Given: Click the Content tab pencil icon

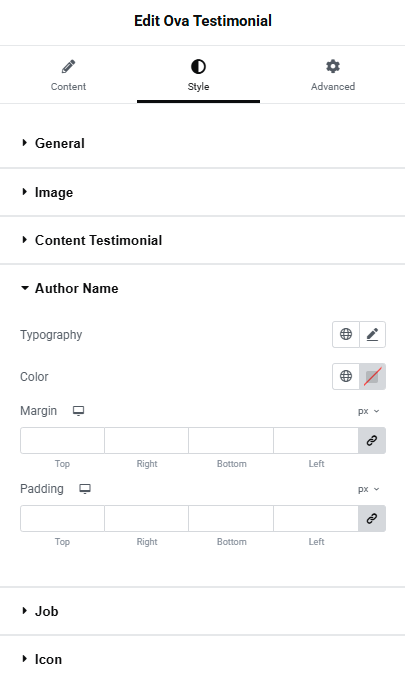Looking at the screenshot, I should (68, 66).
